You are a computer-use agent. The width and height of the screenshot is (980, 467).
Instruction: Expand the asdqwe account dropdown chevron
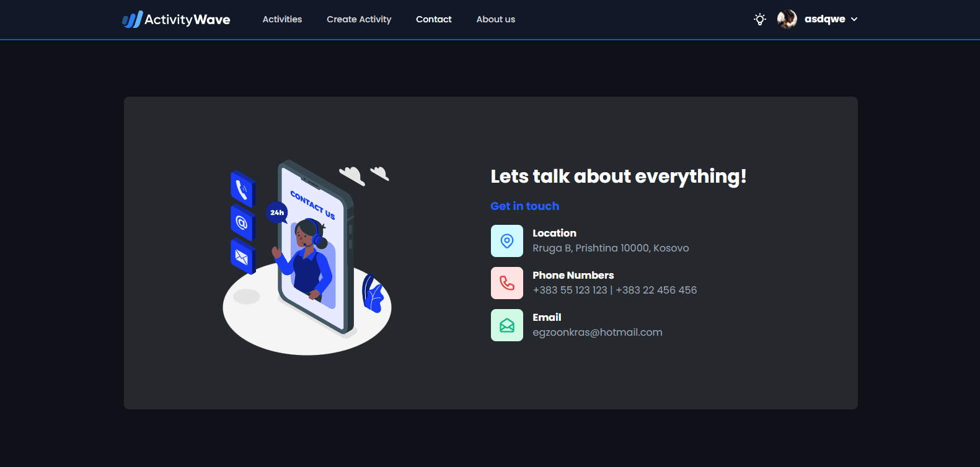854,19
